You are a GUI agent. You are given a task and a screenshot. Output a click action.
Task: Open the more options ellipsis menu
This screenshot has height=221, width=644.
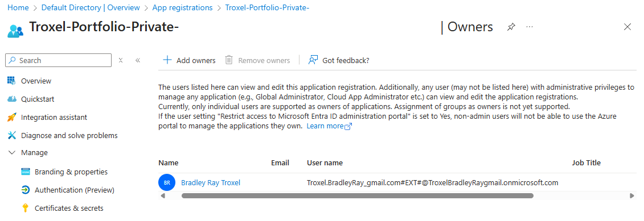pos(530,27)
